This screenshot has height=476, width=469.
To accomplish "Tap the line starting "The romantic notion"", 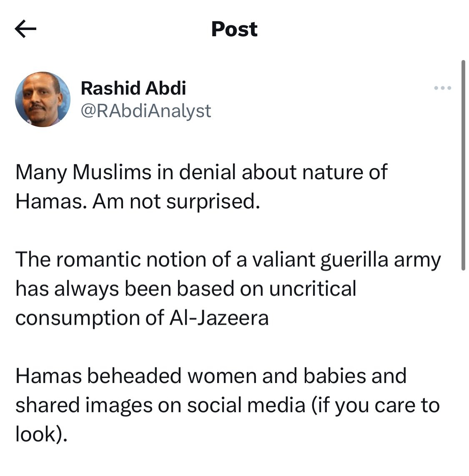I will [x=228, y=260].
